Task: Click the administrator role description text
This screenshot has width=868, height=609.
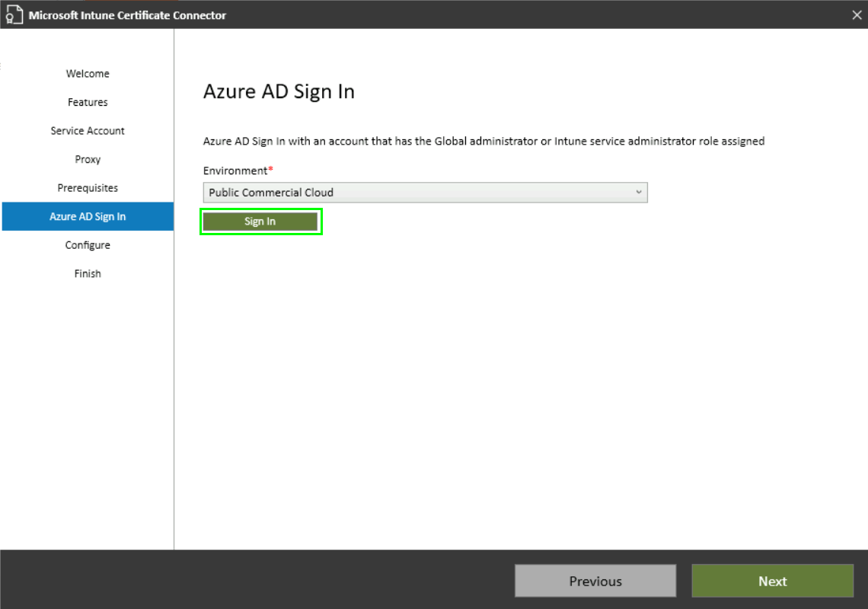Action: tap(483, 141)
